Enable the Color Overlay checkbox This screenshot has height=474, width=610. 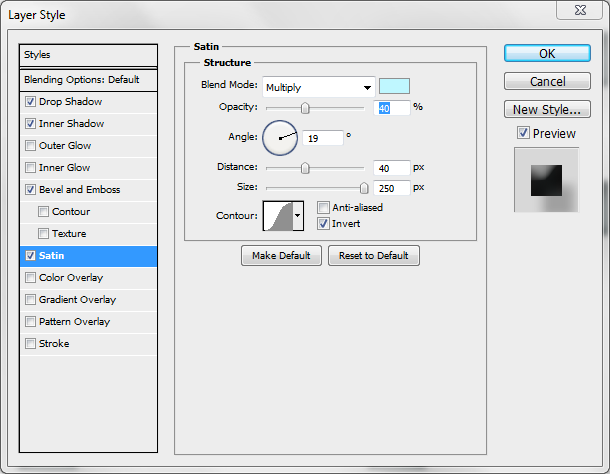[x=30, y=277]
